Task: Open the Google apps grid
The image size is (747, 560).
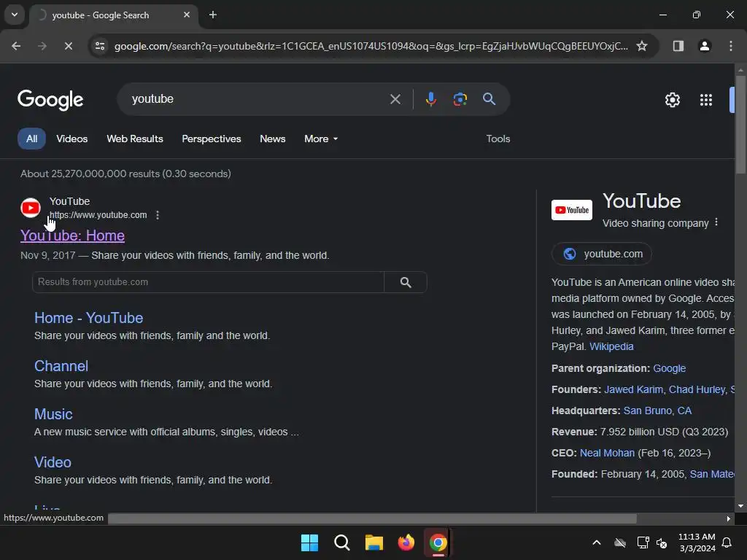Action: pyautogui.click(x=706, y=100)
